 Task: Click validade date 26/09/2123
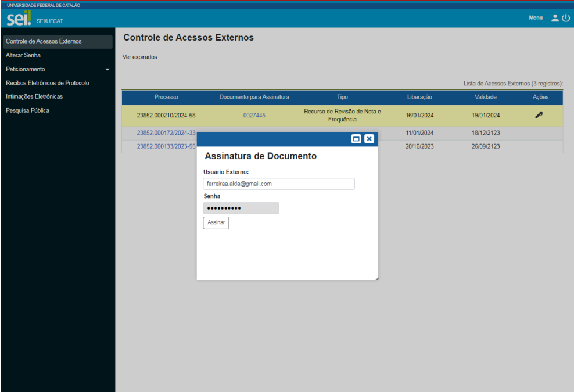click(486, 146)
